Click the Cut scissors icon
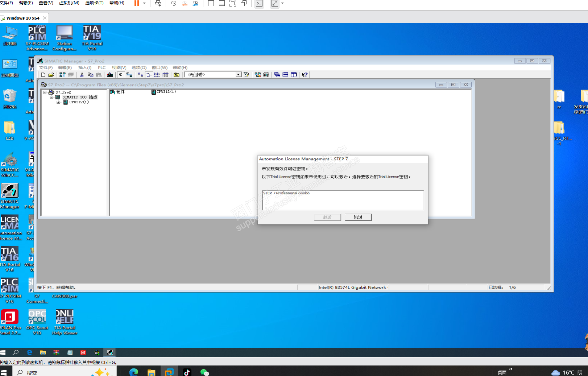This screenshot has width=588, height=376. (82, 75)
